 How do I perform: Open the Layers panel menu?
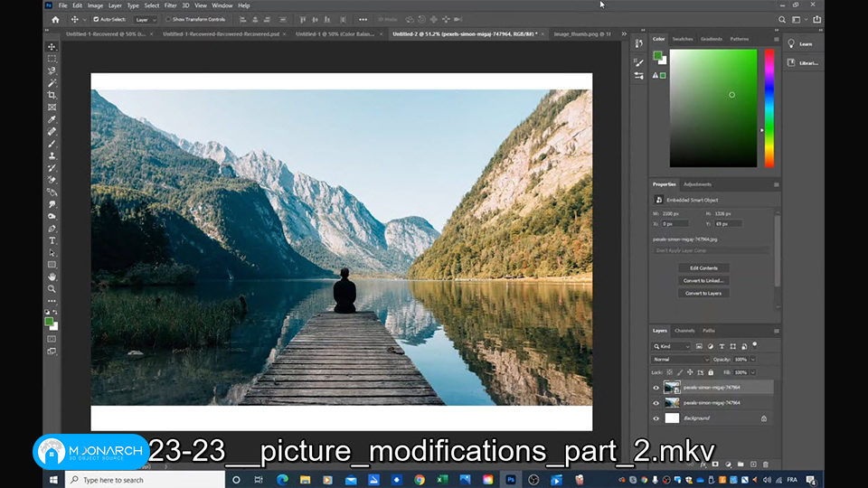[x=776, y=331]
